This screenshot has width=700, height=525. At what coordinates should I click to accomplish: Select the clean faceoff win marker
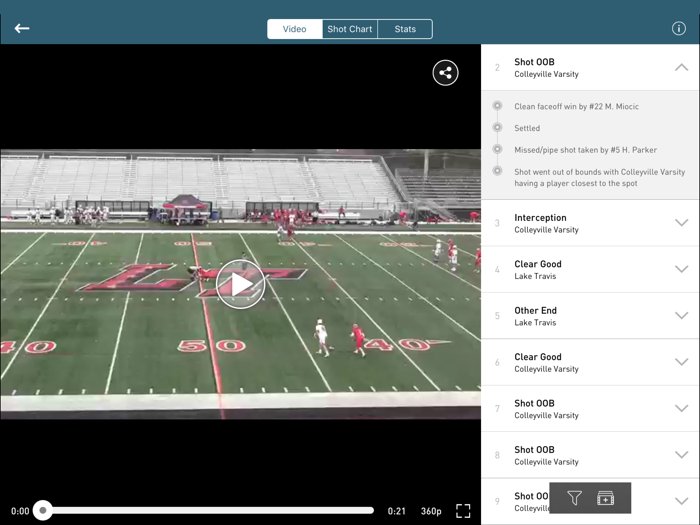point(497,106)
